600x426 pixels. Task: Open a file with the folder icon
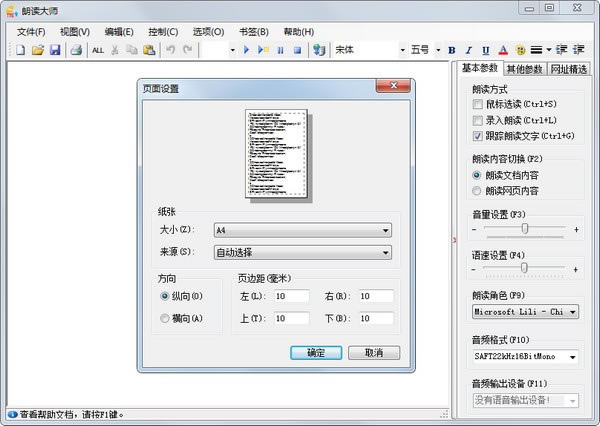(x=38, y=50)
